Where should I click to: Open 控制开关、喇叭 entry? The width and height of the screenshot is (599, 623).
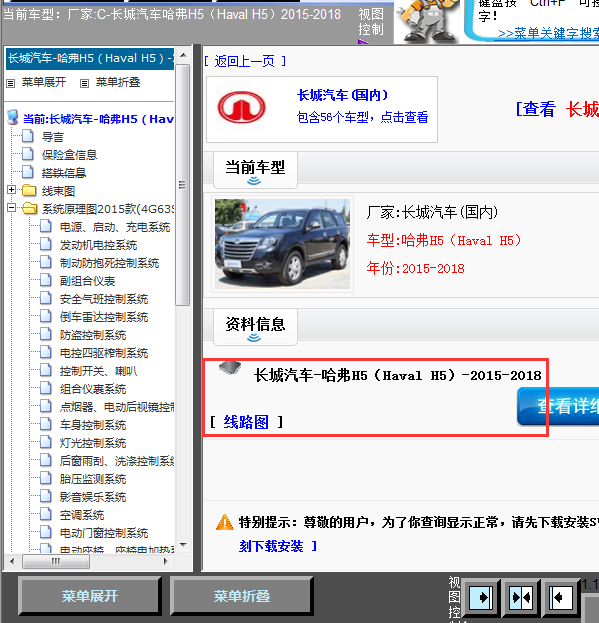tap(98, 371)
